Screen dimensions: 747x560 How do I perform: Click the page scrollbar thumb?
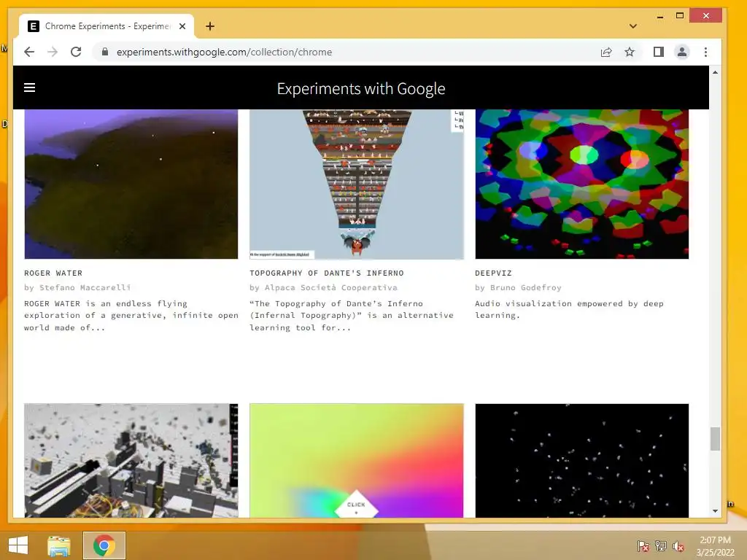(715, 438)
